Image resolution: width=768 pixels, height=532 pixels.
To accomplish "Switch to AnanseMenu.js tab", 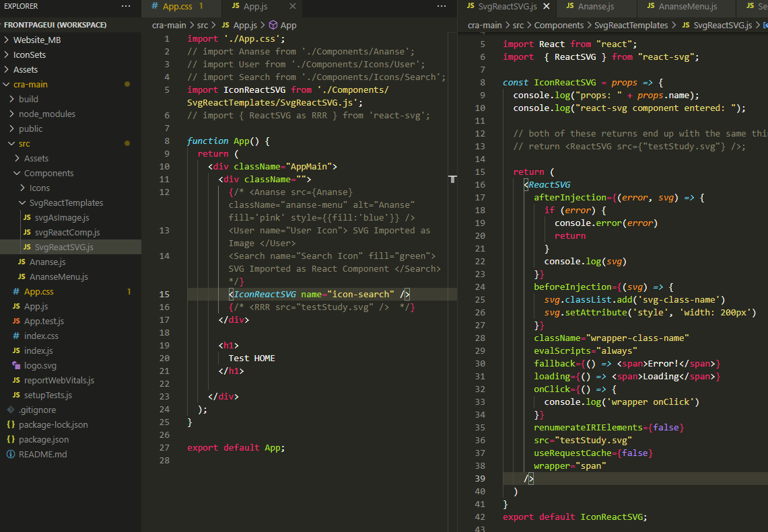I will point(688,6).
